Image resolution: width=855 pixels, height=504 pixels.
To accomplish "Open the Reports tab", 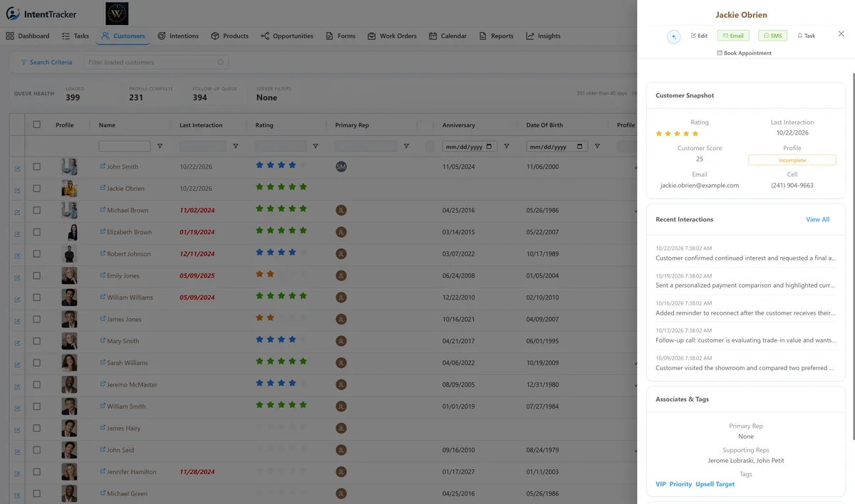I will point(496,36).
